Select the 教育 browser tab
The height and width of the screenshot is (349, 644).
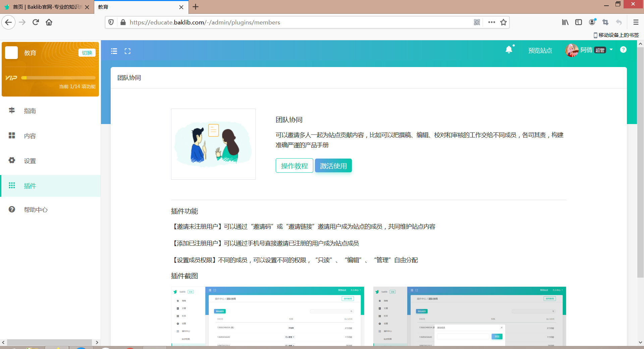(141, 7)
